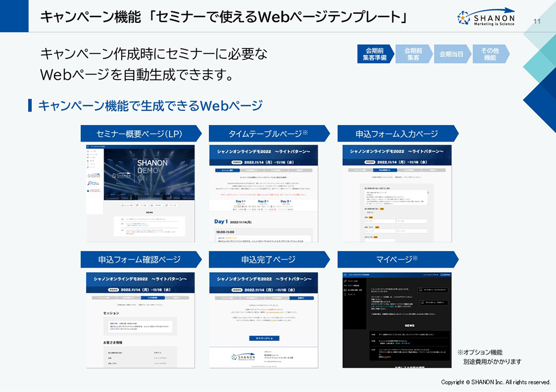Click the 'Day 1 2022/11/14(月)' heading
Viewport: 556px width, 392px height.
click(x=233, y=222)
